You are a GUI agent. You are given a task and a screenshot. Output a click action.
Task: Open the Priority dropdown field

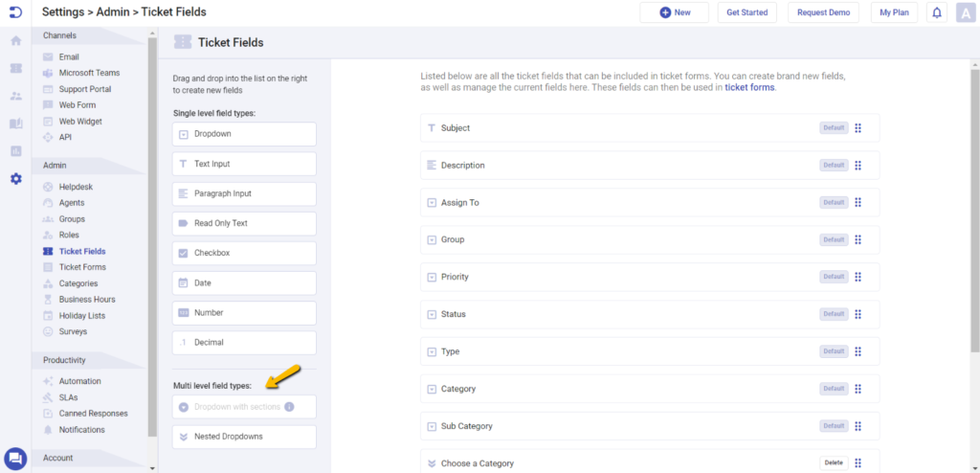click(x=649, y=277)
